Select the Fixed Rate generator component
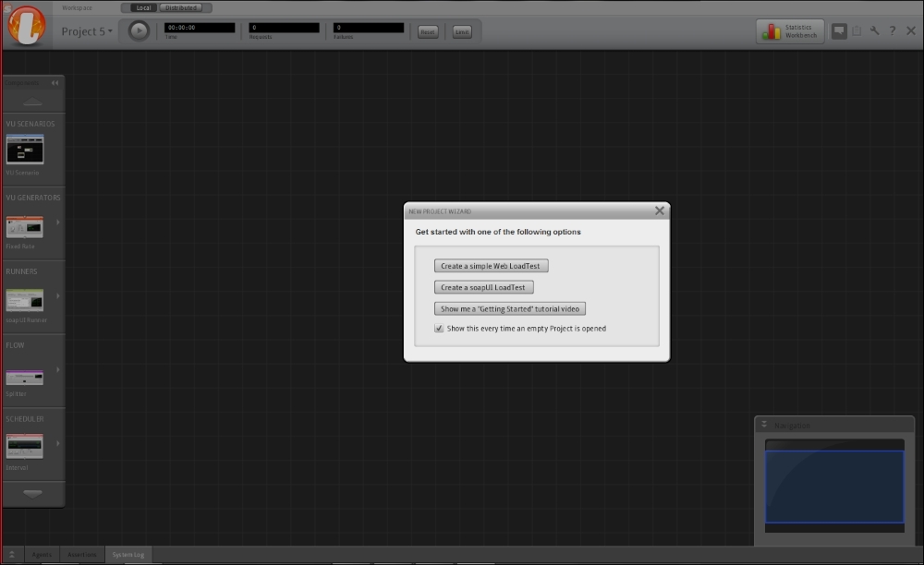The image size is (924, 565). [25, 227]
